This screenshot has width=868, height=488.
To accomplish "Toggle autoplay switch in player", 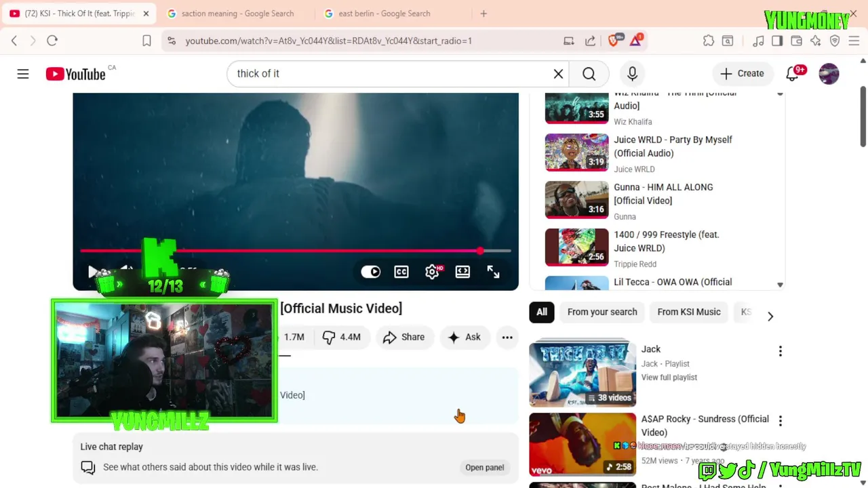I will coord(371,272).
